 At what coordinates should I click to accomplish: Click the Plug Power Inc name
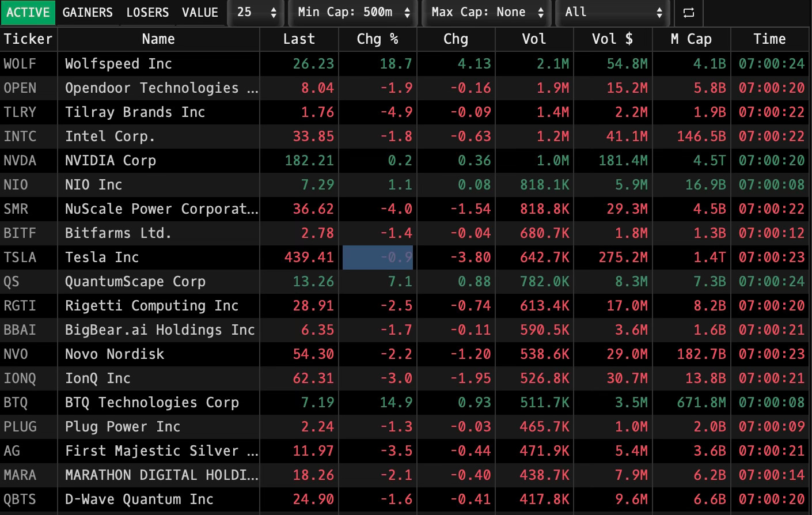tap(123, 427)
